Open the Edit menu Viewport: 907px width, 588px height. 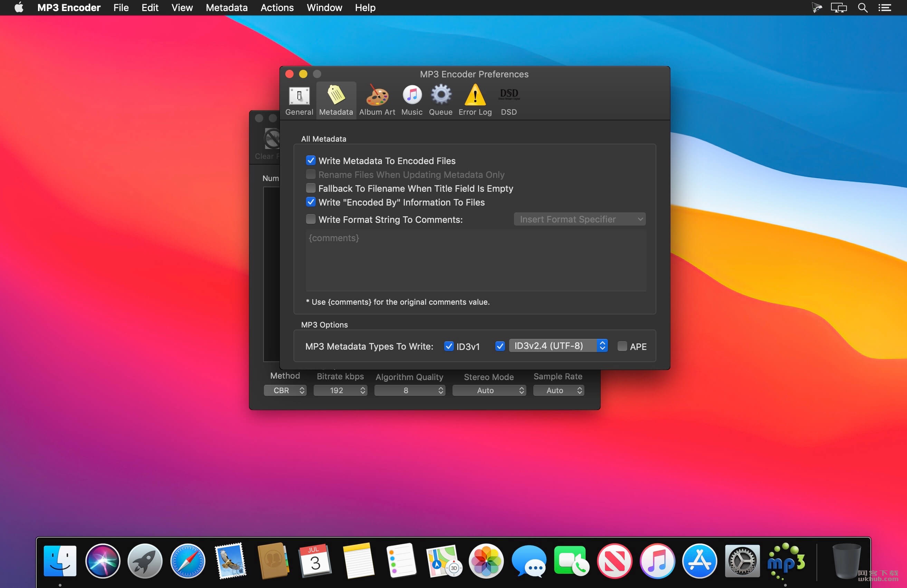click(150, 8)
